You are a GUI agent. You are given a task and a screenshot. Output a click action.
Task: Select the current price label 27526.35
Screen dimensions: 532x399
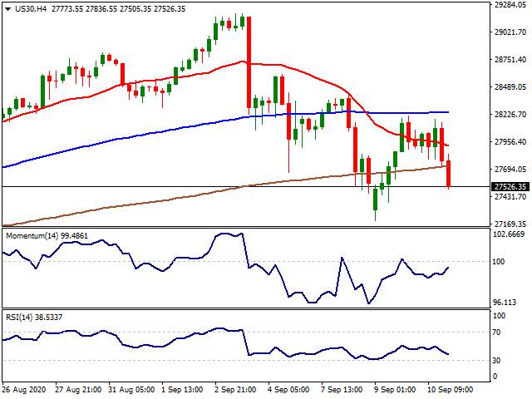(510, 186)
